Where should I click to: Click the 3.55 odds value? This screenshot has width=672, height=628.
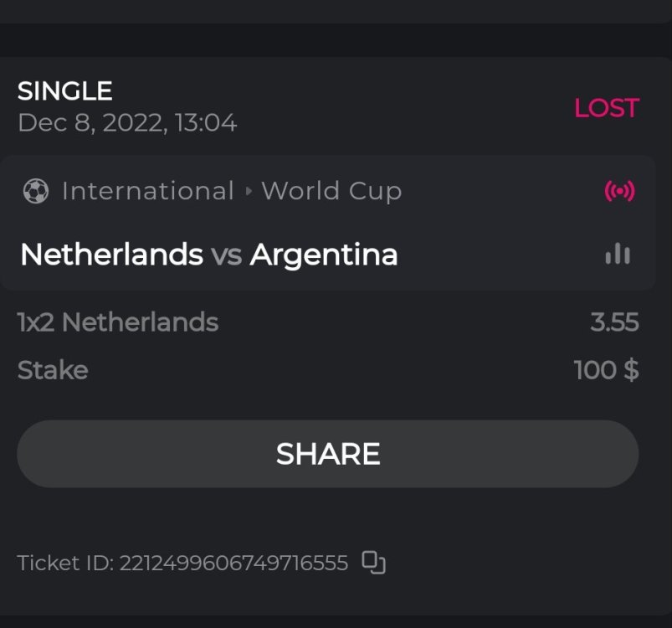614,322
